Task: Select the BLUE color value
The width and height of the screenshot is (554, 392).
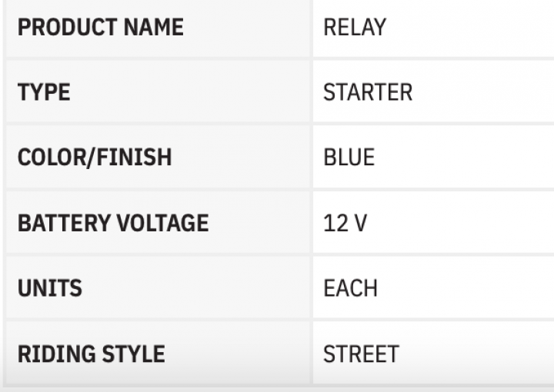Action: [349, 158]
